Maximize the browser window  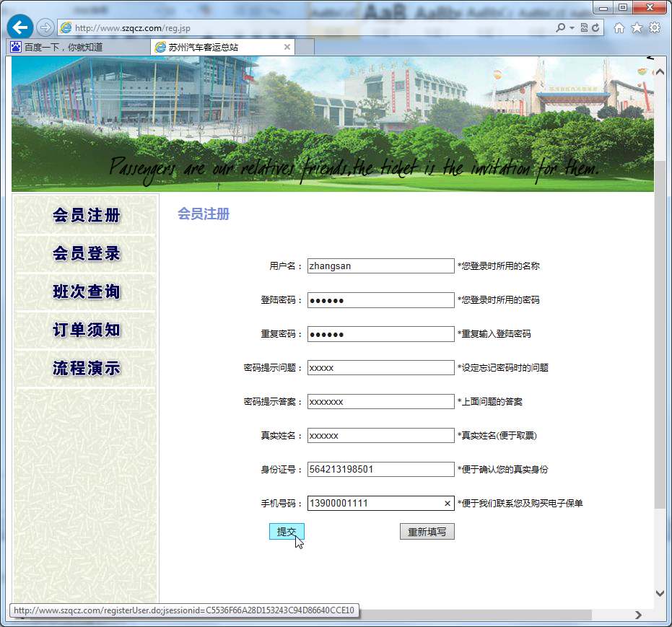coord(623,8)
